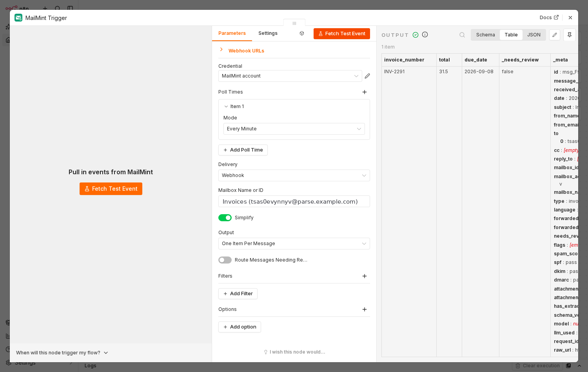Click the due_date column header

(x=481, y=60)
